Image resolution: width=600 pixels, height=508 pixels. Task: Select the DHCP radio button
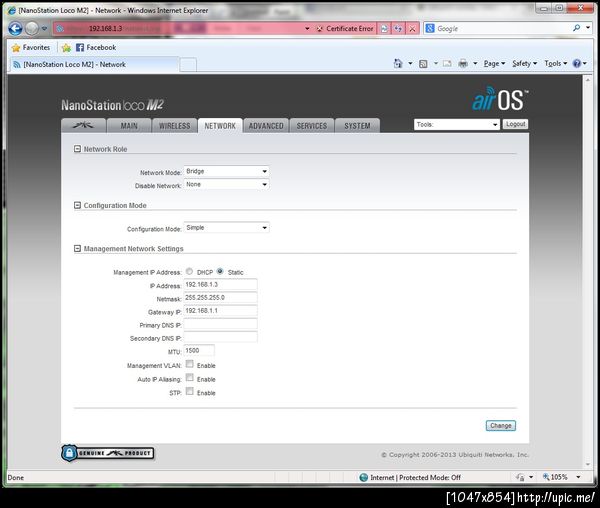point(189,271)
